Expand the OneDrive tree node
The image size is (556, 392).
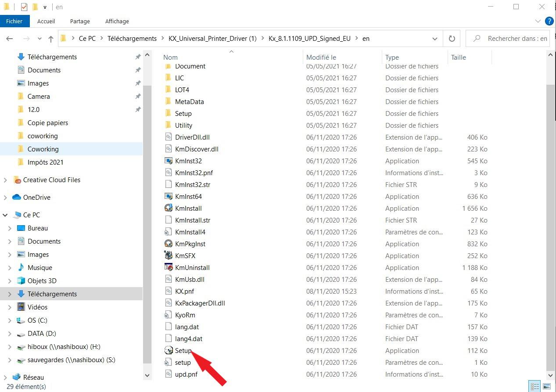pos(5,198)
